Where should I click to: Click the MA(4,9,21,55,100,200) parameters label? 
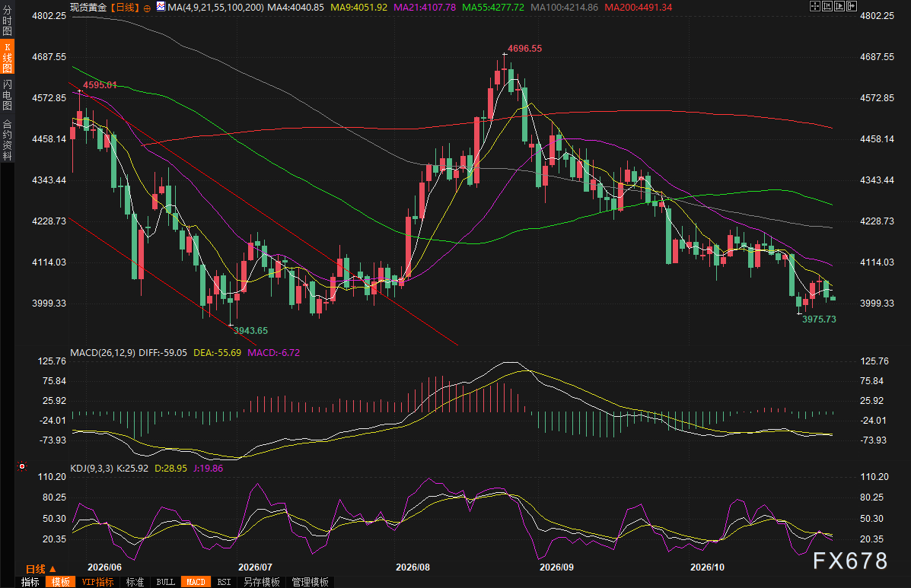[x=215, y=8]
